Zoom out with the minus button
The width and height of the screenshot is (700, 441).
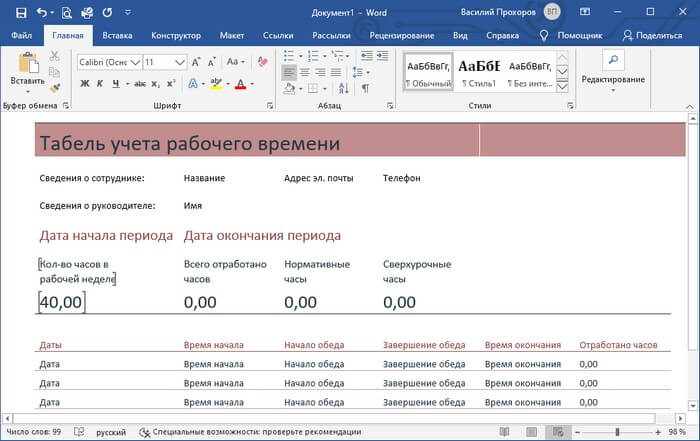point(577,432)
